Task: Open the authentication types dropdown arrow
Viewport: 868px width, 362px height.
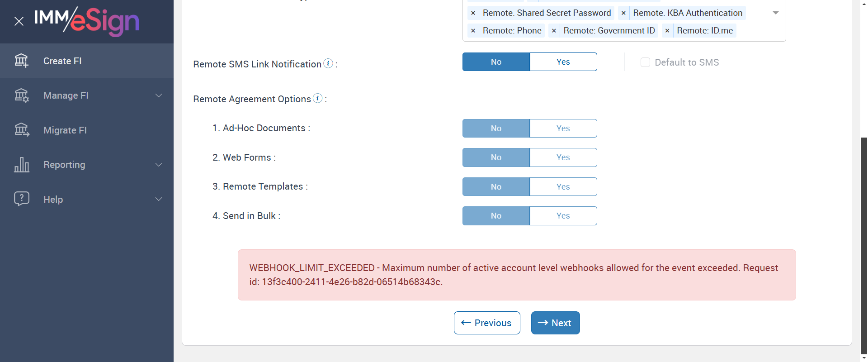Action: tap(775, 13)
